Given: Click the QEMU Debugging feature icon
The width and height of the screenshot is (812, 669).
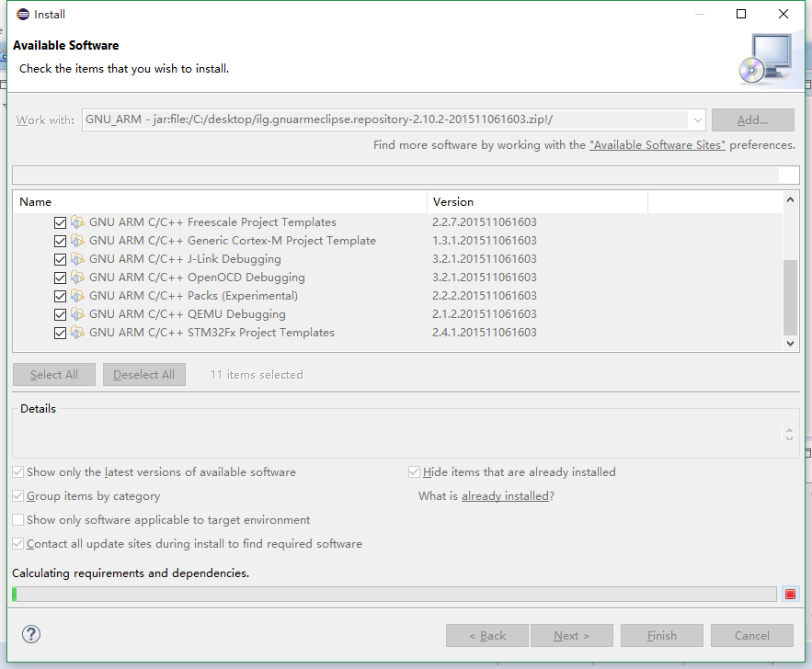Looking at the screenshot, I should (77, 314).
